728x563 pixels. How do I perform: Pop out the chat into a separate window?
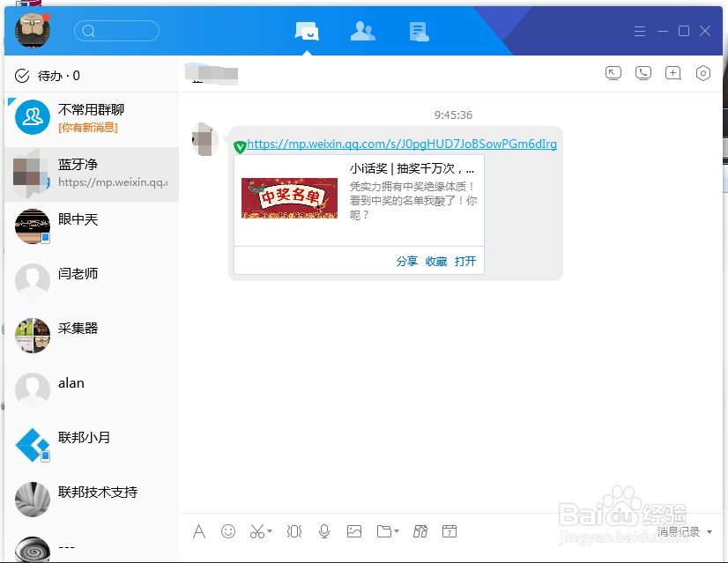pyautogui.click(x=613, y=73)
